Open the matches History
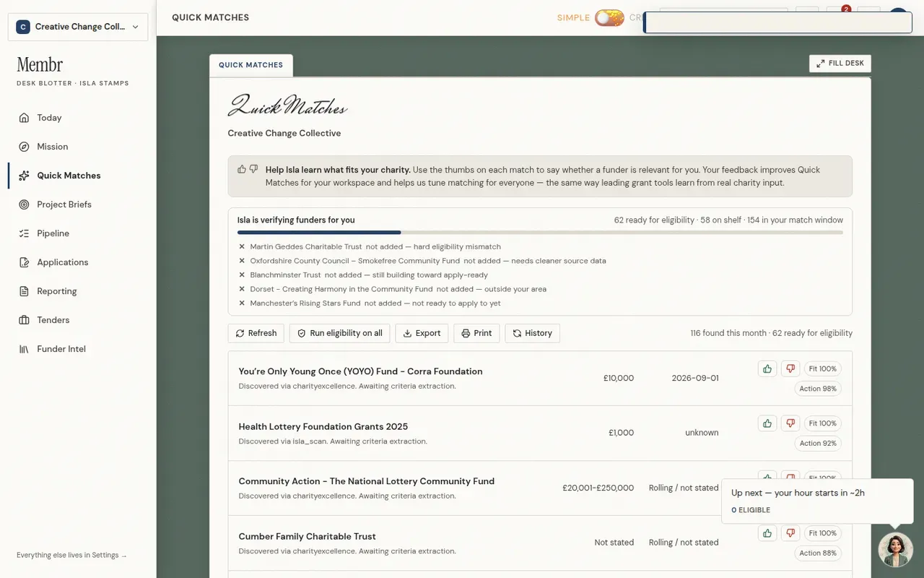The width and height of the screenshot is (924, 578). click(532, 333)
